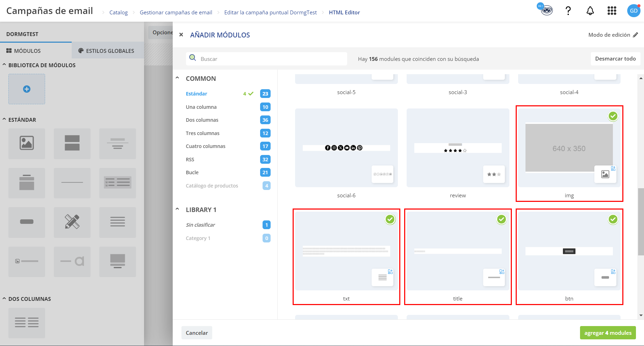Select the social-6 module card

click(x=346, y=148)
